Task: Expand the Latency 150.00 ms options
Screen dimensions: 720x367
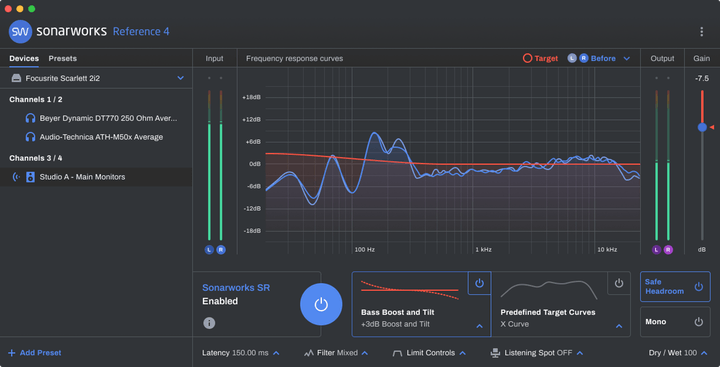Action: [x=241, y=353]
